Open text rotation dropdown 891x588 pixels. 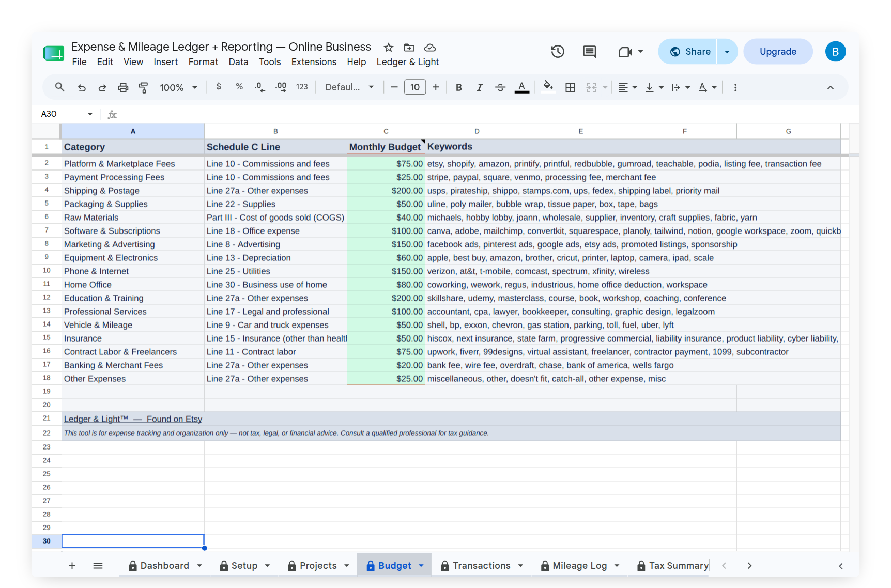point(708,88)
